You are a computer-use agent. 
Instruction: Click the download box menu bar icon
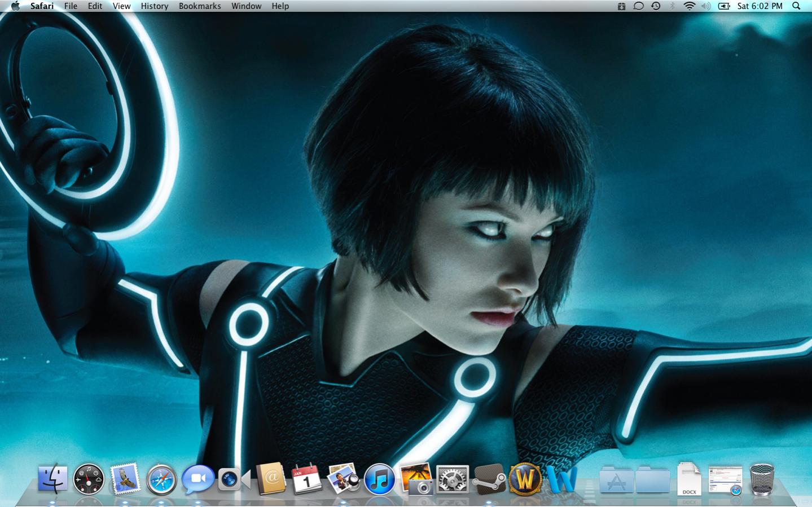click(x=621, y=6)
